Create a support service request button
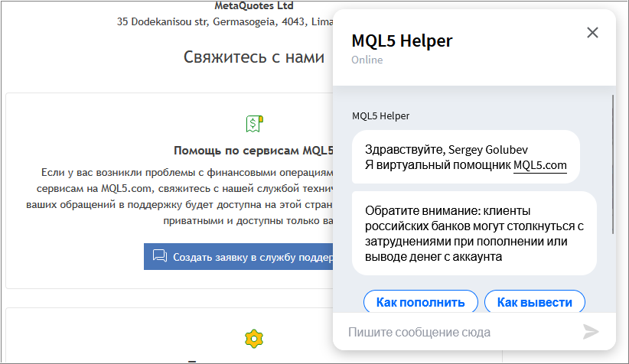Viewport: 629px width, 364px height. pos(239,257)
